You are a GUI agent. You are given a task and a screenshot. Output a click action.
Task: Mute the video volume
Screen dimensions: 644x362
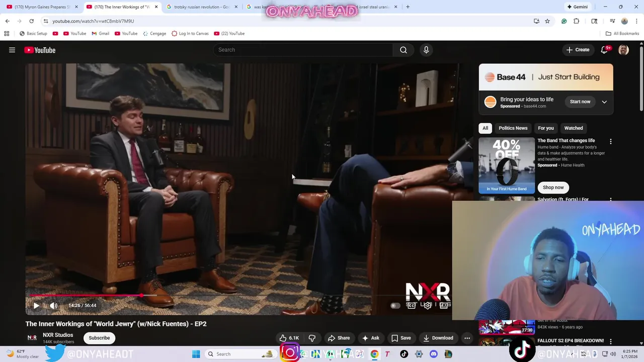[54, 305]
